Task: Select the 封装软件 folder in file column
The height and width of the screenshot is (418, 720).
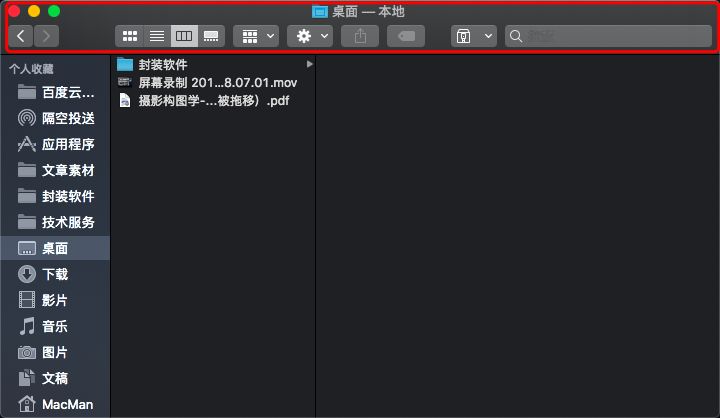Action: (214, 64)
